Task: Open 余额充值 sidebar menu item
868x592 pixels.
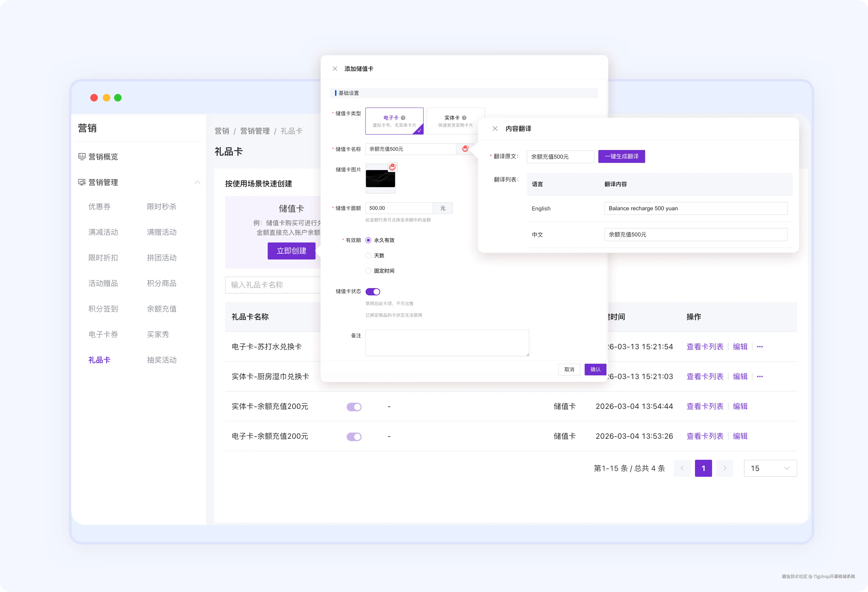Action: 161,309
